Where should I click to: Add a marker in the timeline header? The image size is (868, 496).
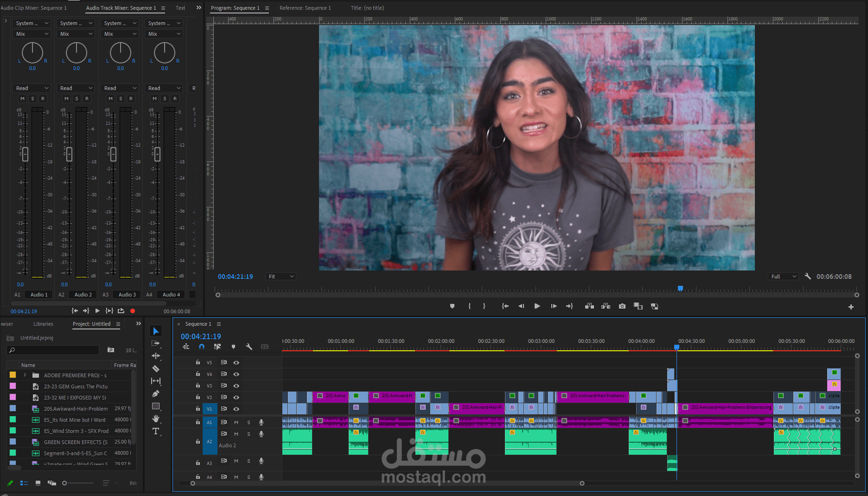[233, 347]
